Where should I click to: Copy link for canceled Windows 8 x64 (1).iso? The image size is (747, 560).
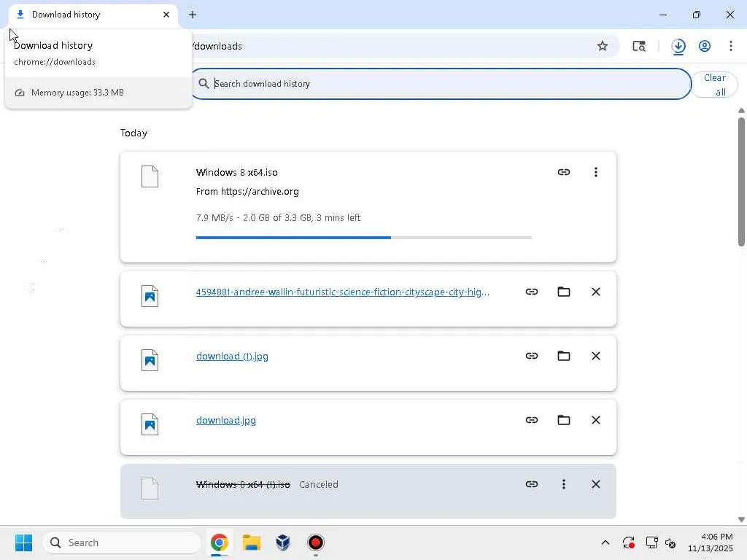(532, 484)
